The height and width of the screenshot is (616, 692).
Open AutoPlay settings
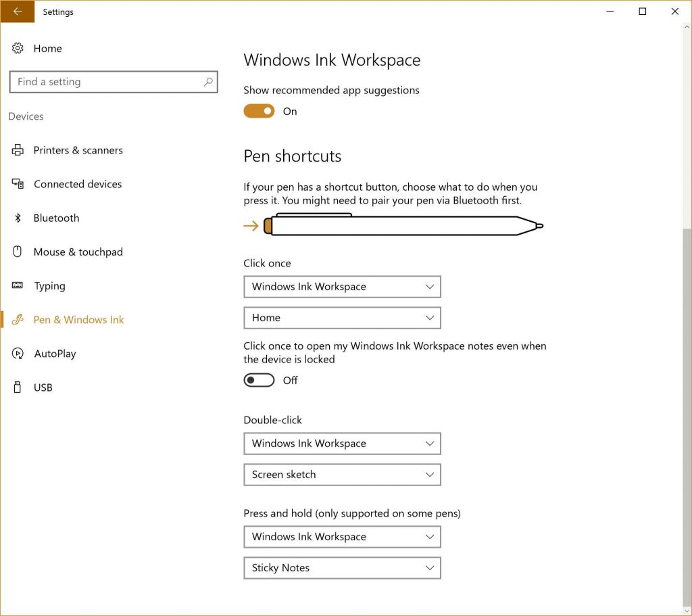click(x=55, y=353)
